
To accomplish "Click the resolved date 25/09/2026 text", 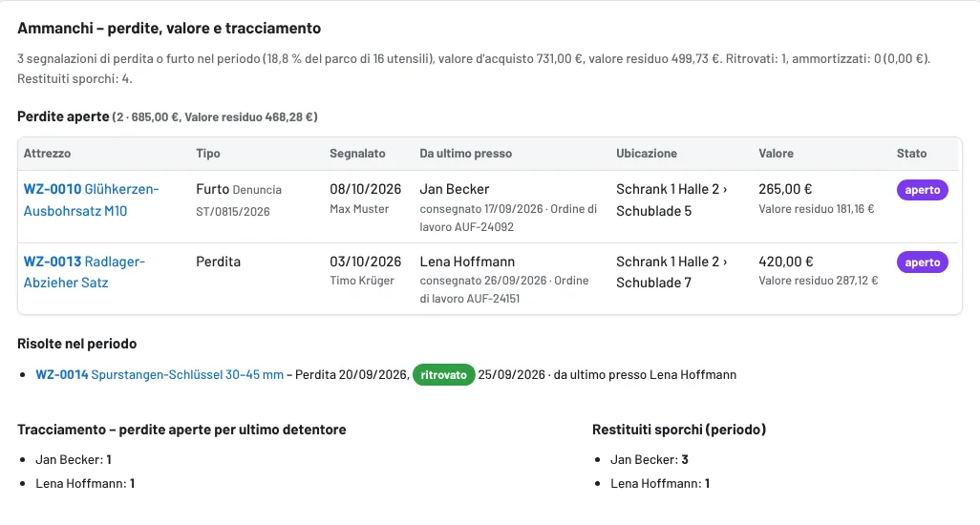I will coord(511,374).
